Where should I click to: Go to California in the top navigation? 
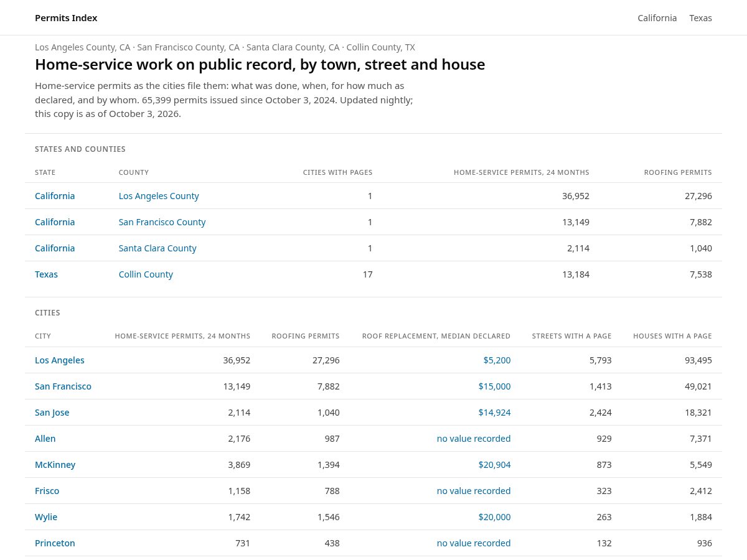coord(657,18)
